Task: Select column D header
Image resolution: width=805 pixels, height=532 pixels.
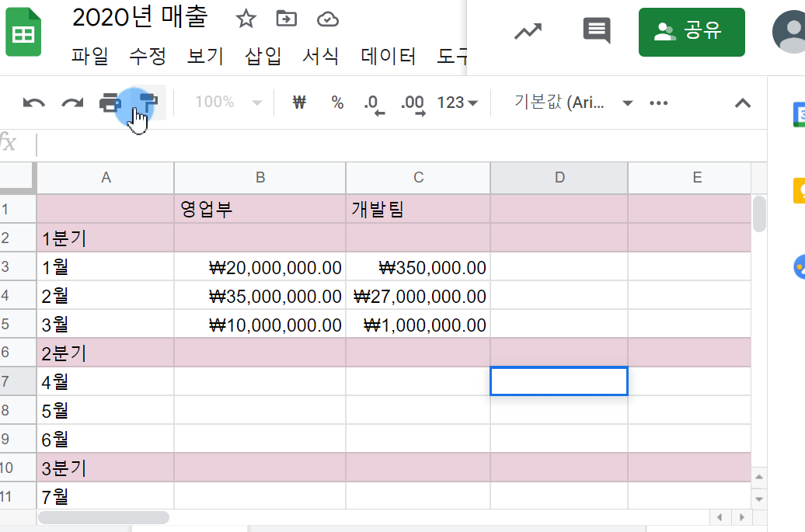Action: 559,178
